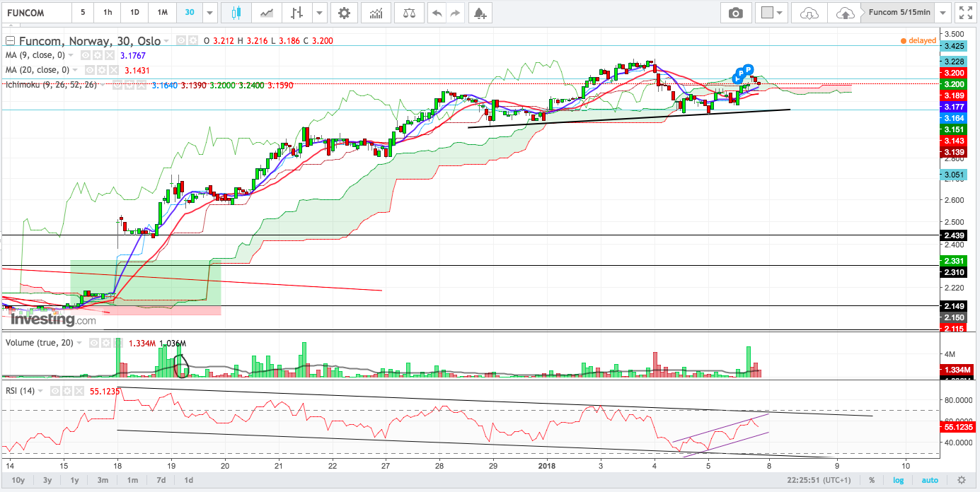Open the indicators panel
The width and height of the screenshot is (980, 492).
[376, 13]
